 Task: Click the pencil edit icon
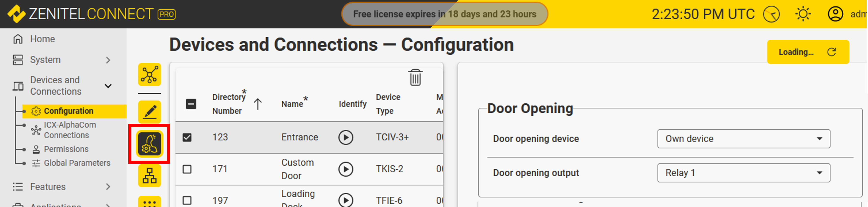coord(149,112)
